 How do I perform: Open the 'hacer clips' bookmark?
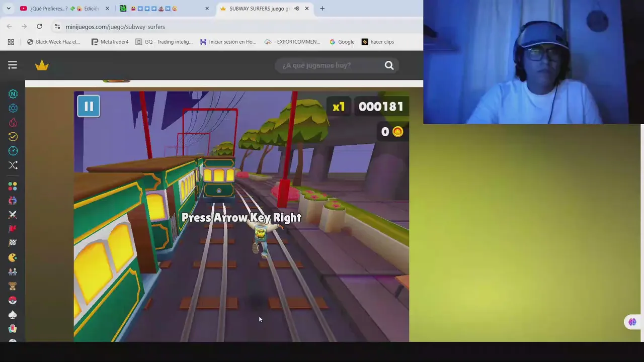378,42
